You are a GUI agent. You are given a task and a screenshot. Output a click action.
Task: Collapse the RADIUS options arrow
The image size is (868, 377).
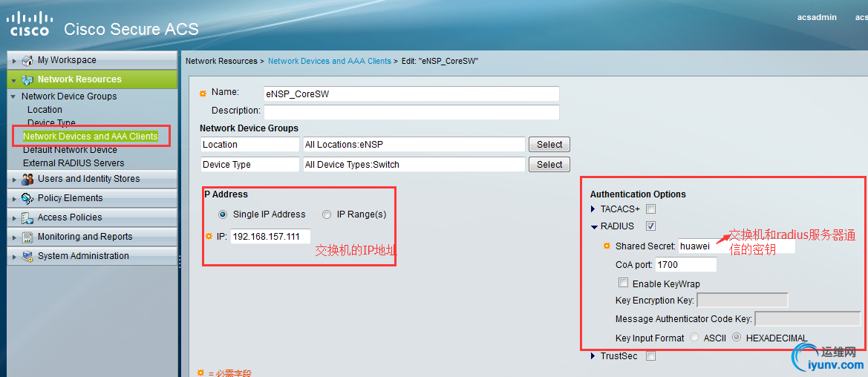click(x=594, y=226)
